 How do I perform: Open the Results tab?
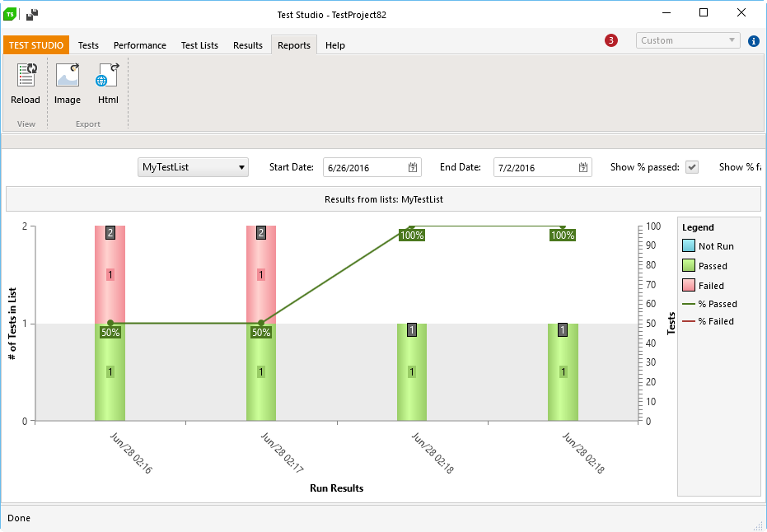coord(247,45)
